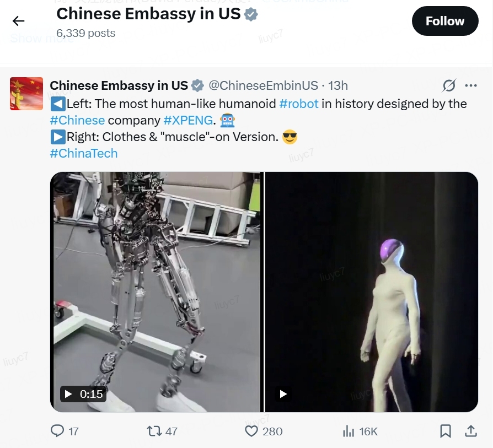Open the Grok explain-post icon
Screen dimensions: 493x448
tap(449, 85)
